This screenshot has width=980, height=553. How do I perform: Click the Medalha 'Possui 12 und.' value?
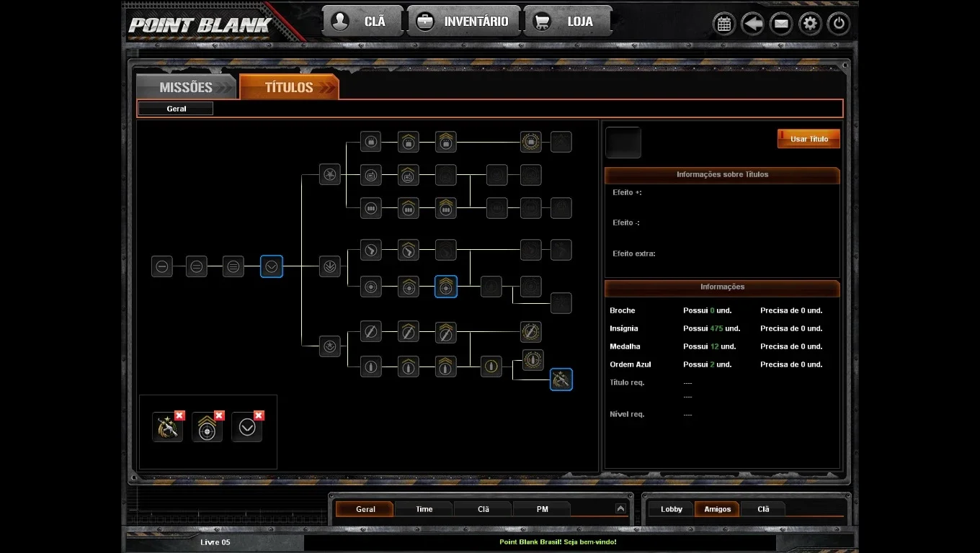(710, 346)
